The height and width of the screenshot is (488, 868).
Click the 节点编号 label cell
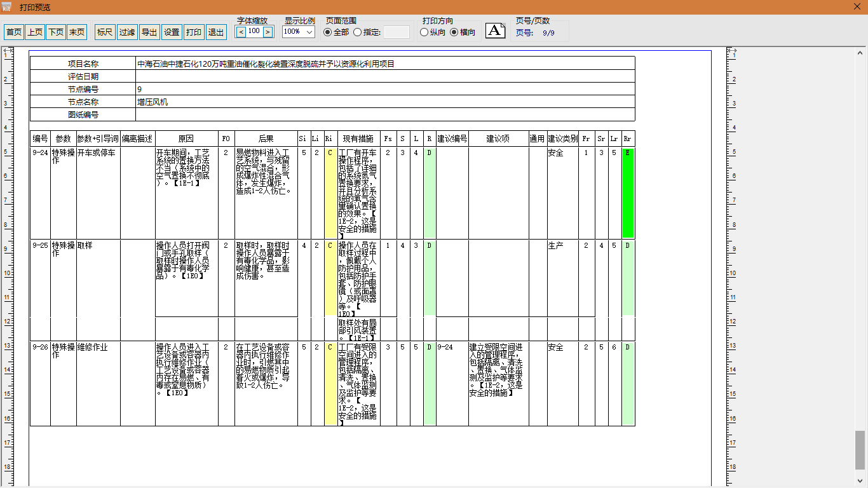pyautogui.click(x=83, y=89)
